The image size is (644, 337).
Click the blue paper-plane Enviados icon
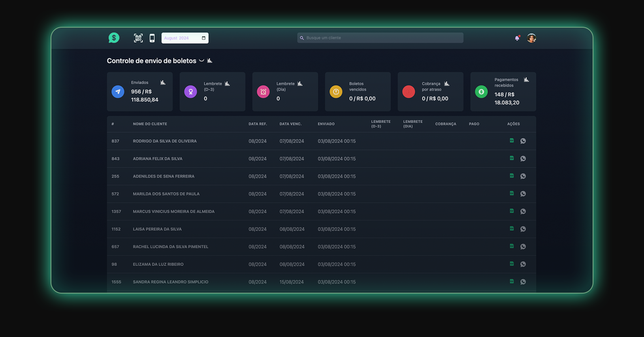click(118, 92)
